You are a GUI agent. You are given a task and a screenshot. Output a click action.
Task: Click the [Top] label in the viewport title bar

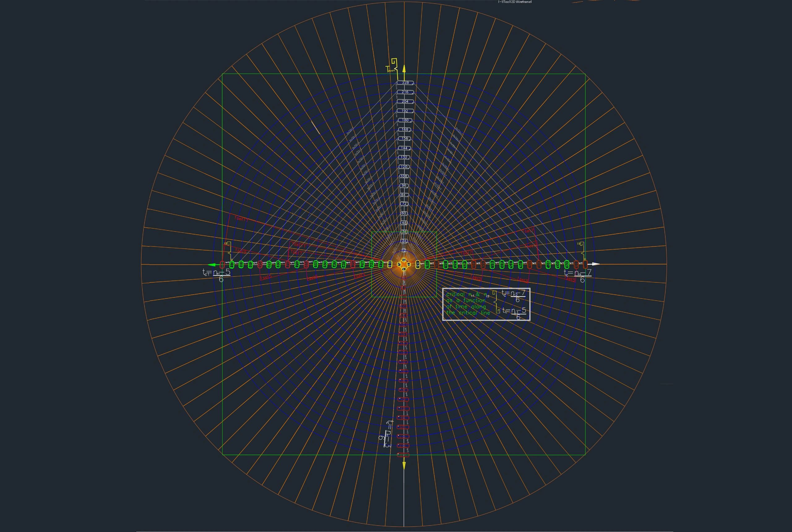coord(506,2)
